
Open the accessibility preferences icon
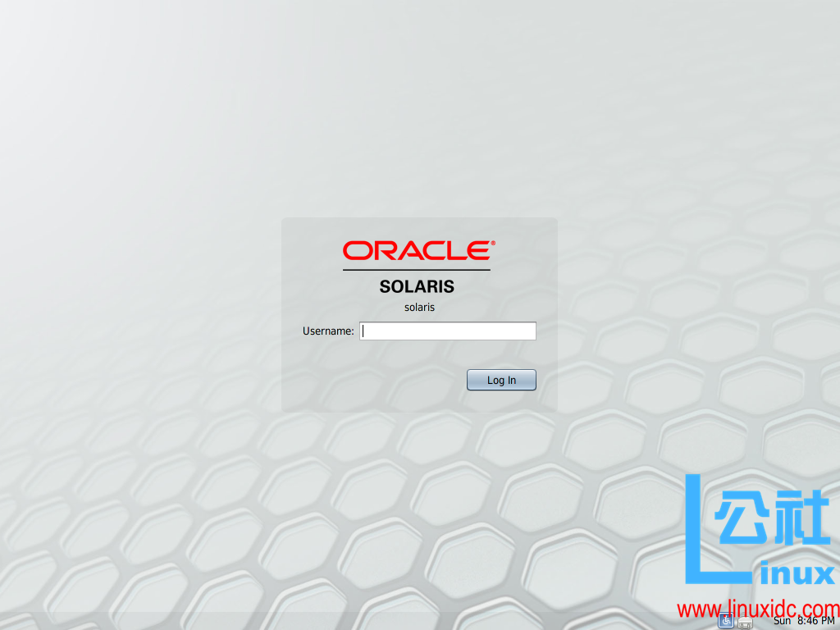pos(725,621)
